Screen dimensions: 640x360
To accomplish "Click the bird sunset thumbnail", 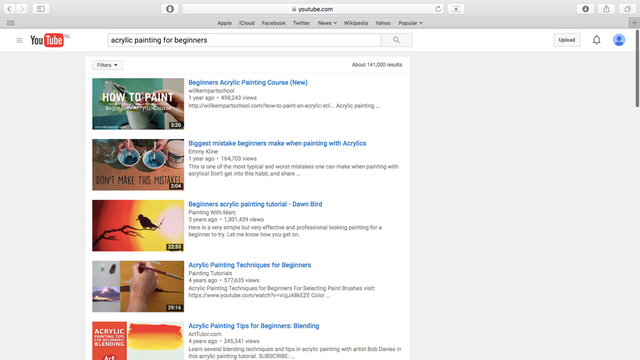I will pos(138,225).
